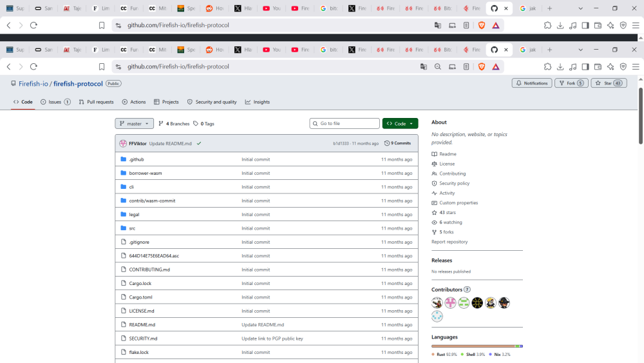
Task: Open the 0 Tags link
Action: pos(204,124)
